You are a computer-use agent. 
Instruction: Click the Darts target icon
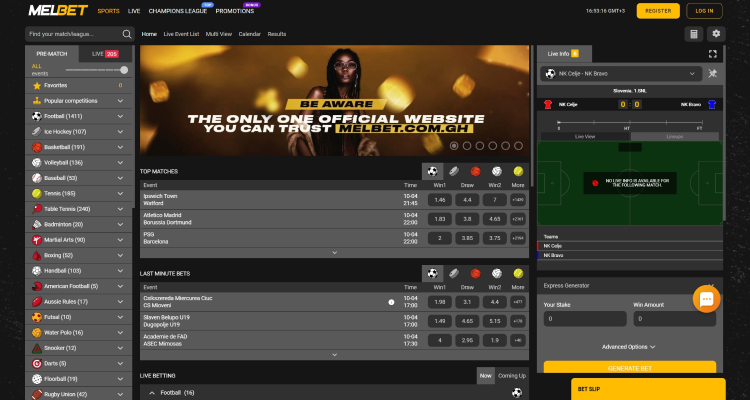(x=37, y=364)
